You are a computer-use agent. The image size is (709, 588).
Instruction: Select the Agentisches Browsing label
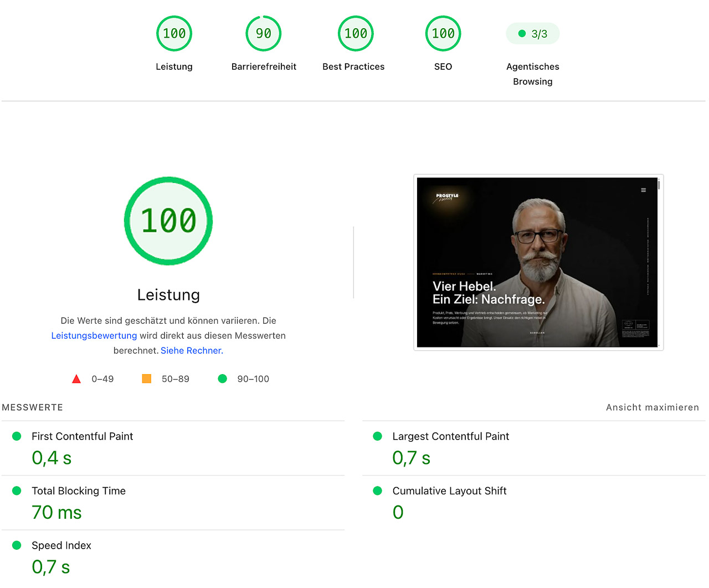533,74
